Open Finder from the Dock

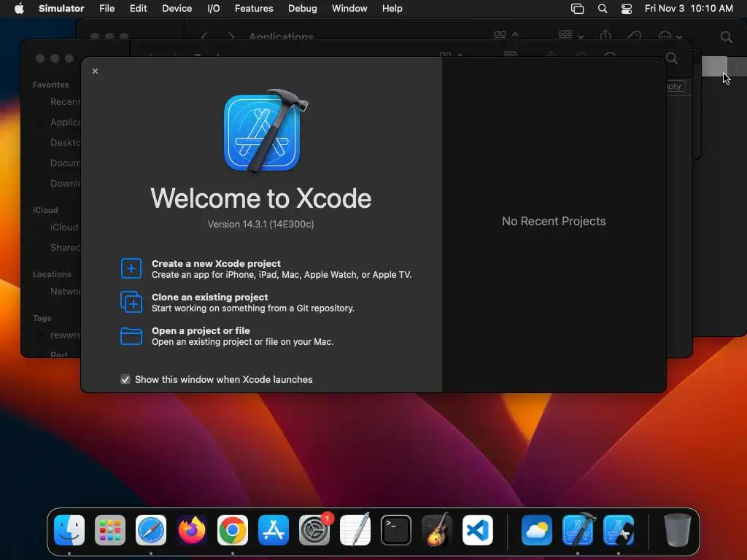tap(69, 530)
